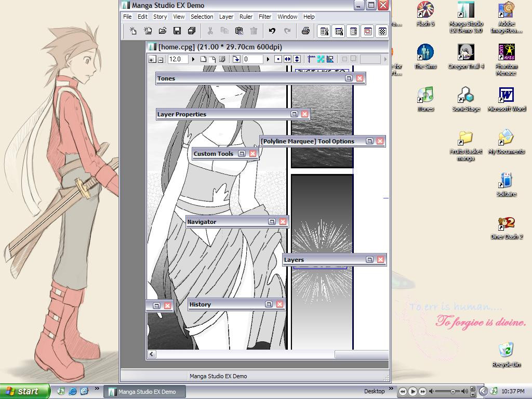
Task: Click the blank page view icon
Action: tap(203, 59)
